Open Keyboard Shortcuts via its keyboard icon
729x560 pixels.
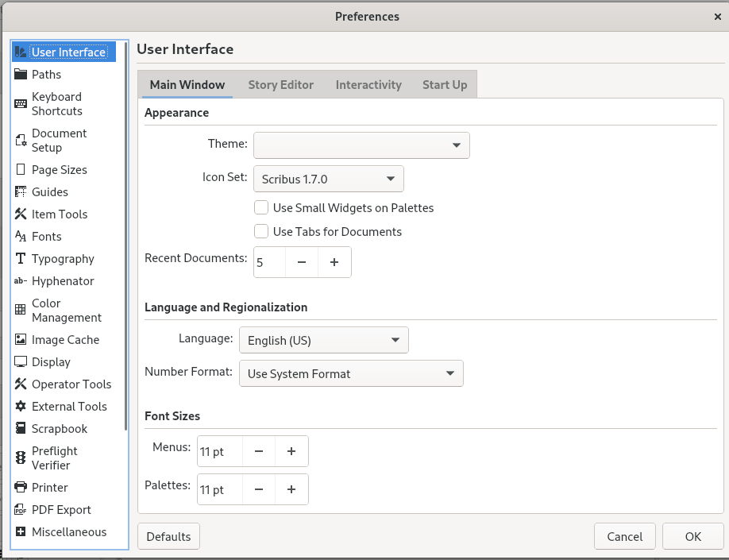click(x=21, y=104)
